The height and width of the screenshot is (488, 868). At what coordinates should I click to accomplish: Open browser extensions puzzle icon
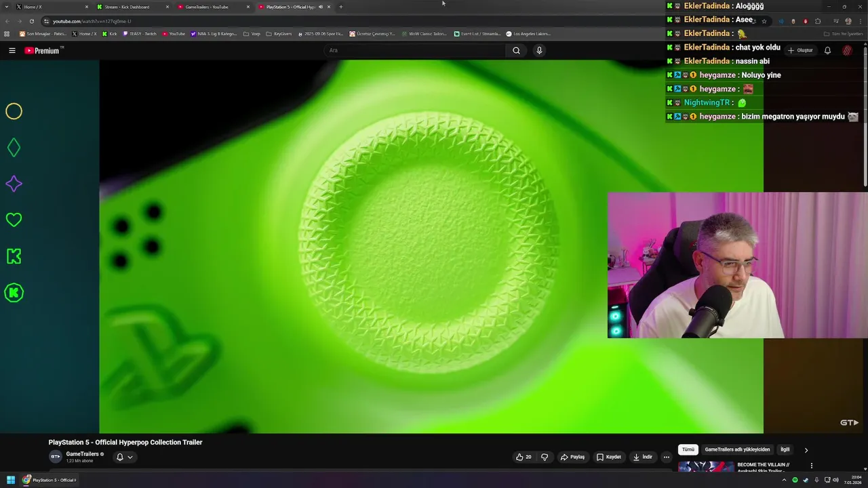point(818,21)
